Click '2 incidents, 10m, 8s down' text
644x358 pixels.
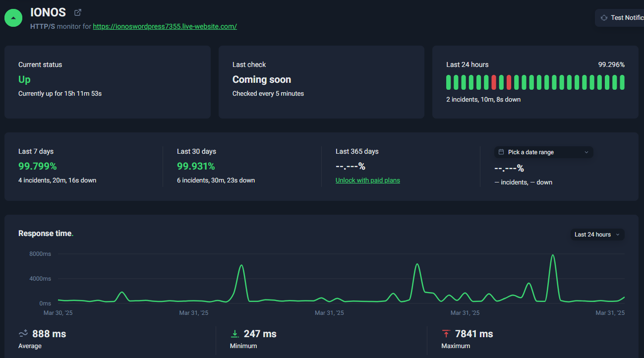483,100
